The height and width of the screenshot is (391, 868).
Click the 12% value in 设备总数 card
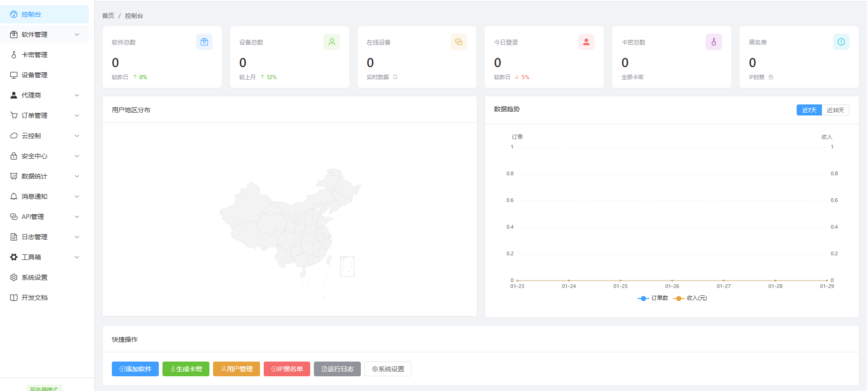(x=272, y=77)
